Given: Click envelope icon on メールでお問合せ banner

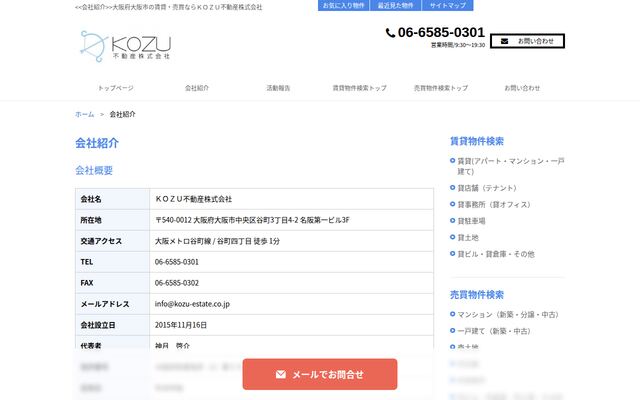Looking at the screenshot, I should click(280, 374).
